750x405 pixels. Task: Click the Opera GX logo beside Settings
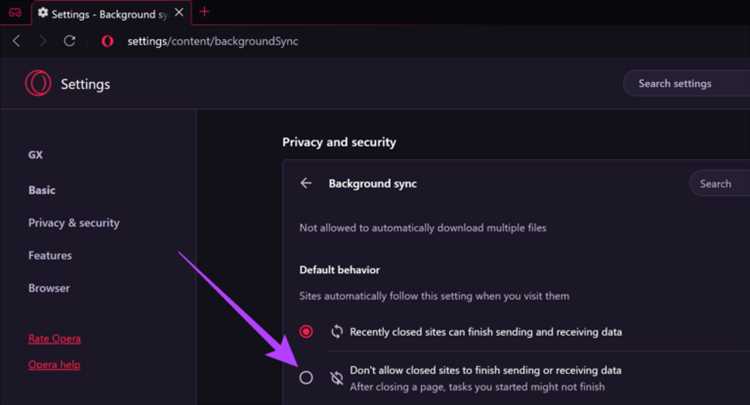tap(38, 84)
